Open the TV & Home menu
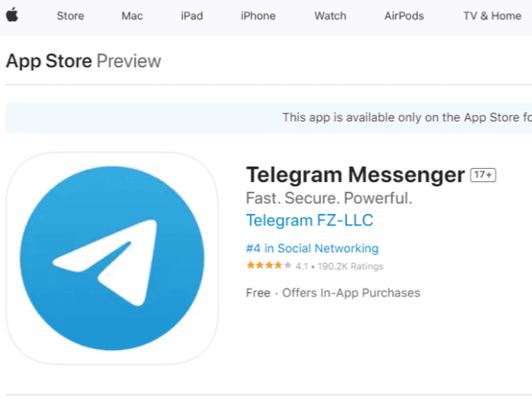Screen dimensions: 532x399 pyautogui.click(x=492, y=16)
